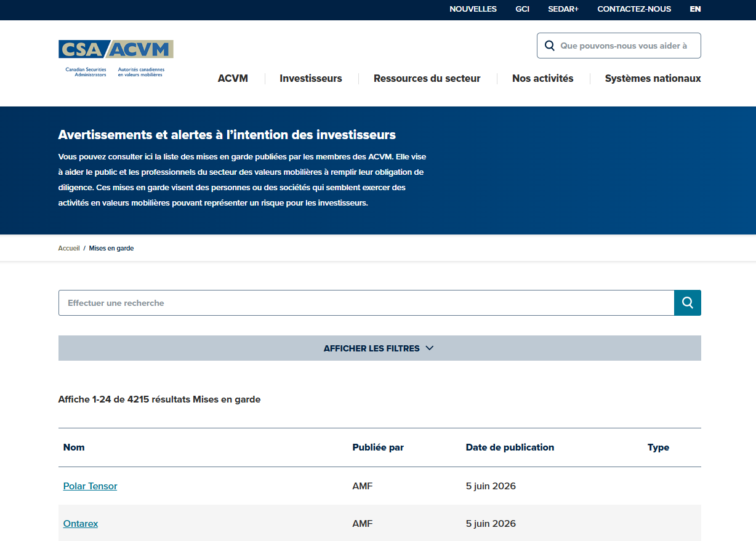Open the Polar Tensor warning
The width and height of the screenshot is (756, 541).
[x=90, y=486]
